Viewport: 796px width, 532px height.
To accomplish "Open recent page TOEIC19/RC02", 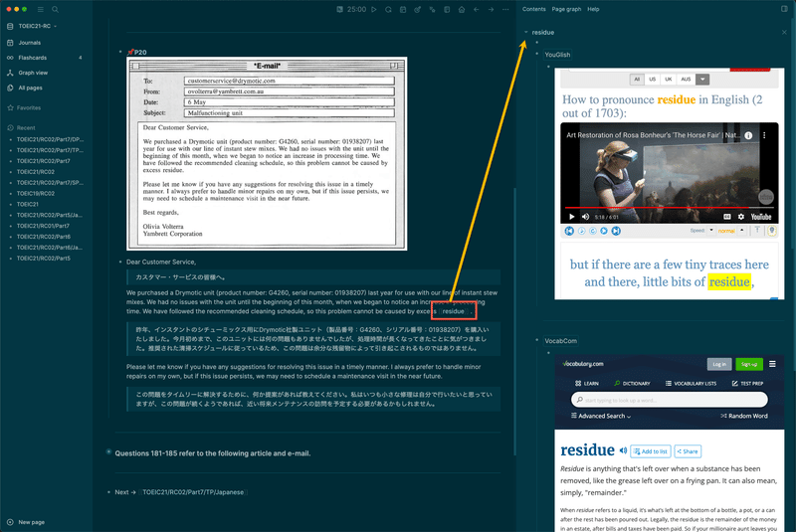I will coord(36,193).
